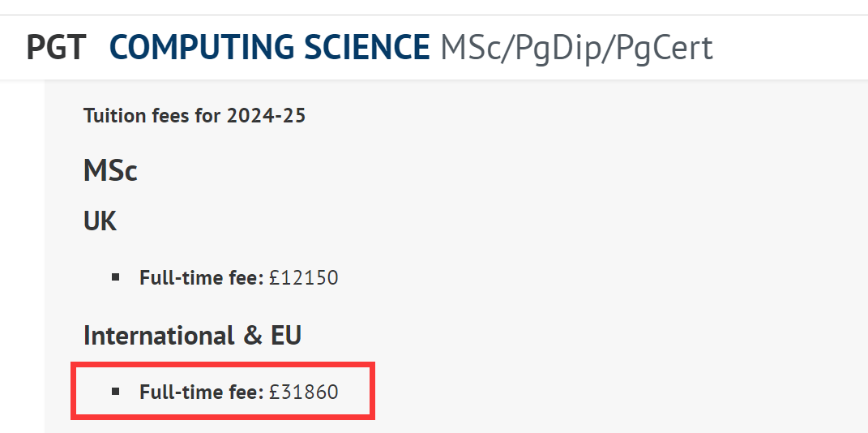Click the 2024-25 year text
Viewport: 868px width, 433px height.
pos(266,116)
